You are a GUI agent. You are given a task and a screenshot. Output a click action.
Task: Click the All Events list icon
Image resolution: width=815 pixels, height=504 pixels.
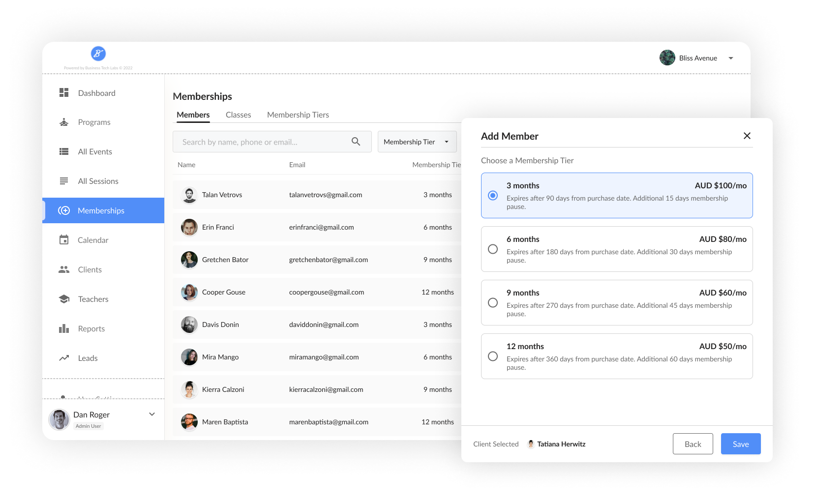64,152
